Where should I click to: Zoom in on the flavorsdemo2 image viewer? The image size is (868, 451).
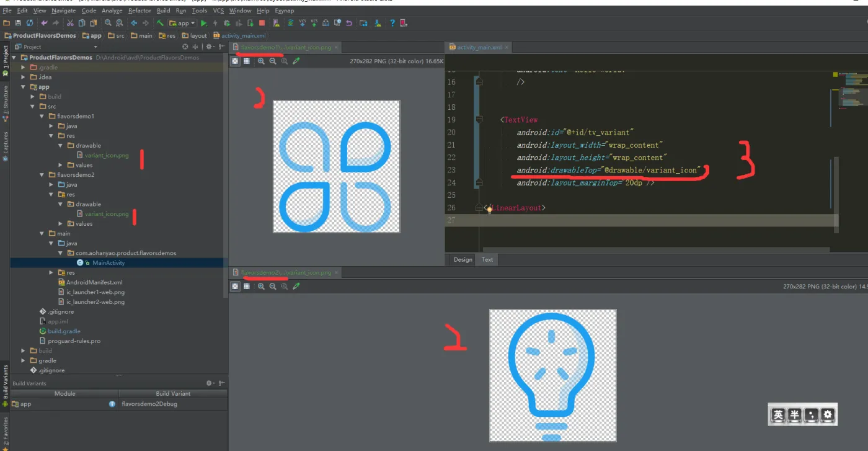(x=261, y=286)
